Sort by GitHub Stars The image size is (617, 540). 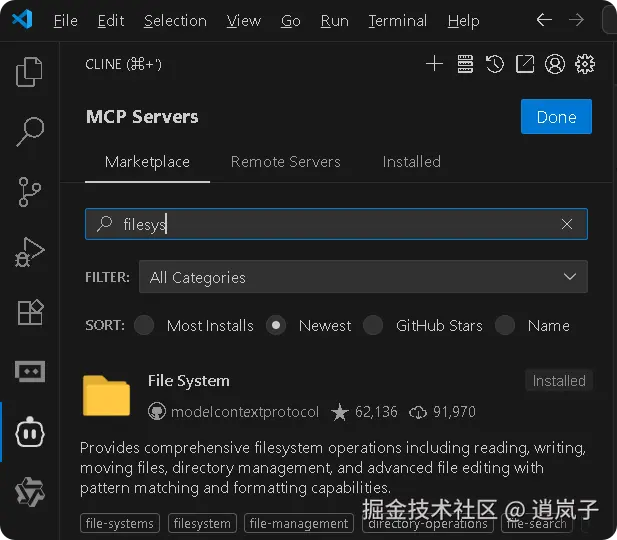[373, 325]
